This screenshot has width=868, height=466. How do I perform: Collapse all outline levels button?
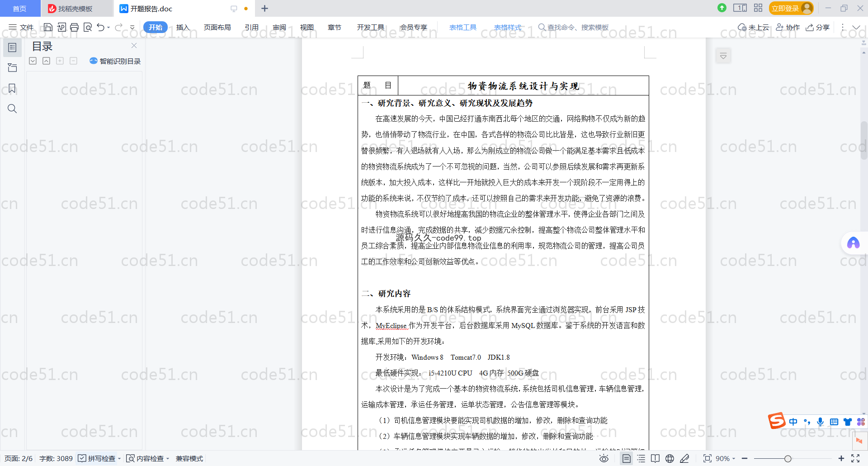pos(46,61)
